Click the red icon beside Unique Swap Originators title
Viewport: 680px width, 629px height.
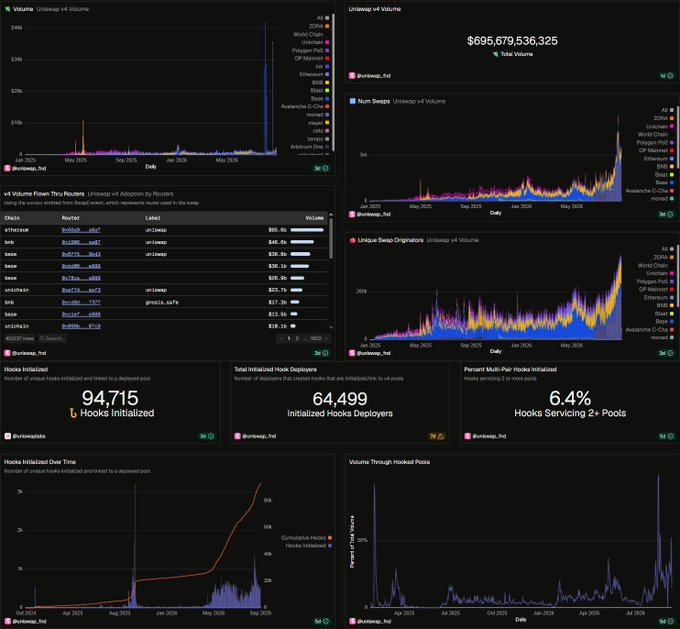353,240
